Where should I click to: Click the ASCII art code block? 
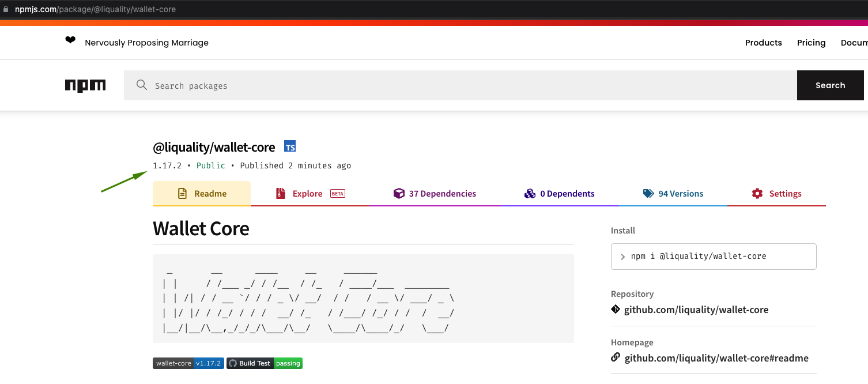click(x=363, y=299)
